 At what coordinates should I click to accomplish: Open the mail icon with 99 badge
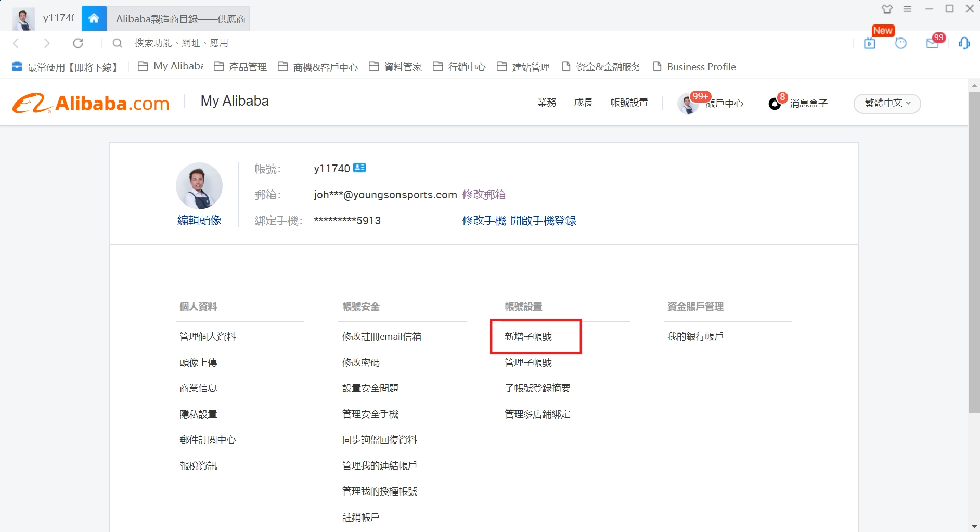coord(933,43)
